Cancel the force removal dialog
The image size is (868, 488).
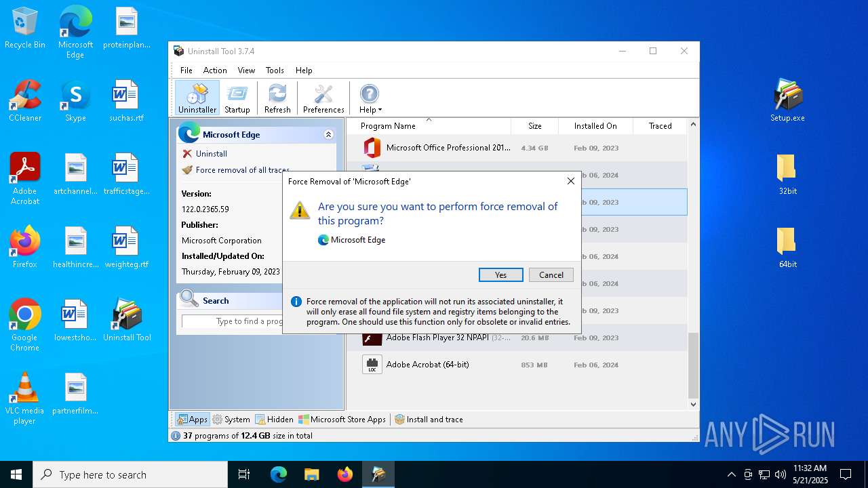tap(551, 274)
